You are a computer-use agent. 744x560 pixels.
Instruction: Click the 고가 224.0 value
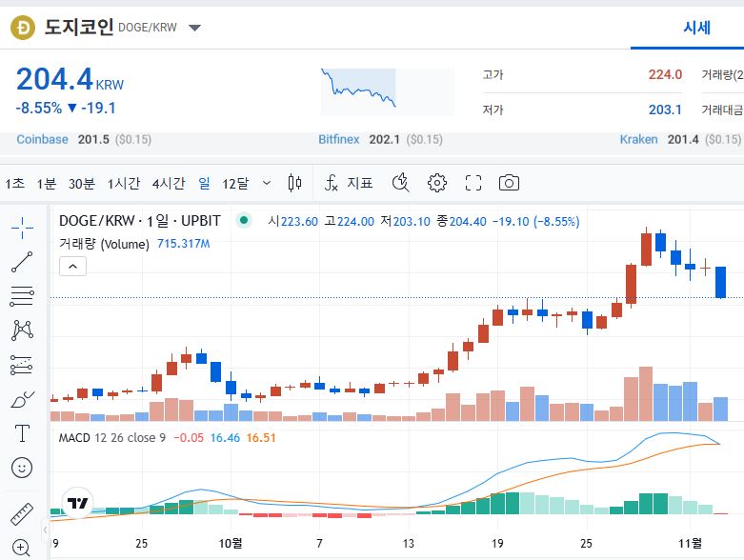(665, 74)
